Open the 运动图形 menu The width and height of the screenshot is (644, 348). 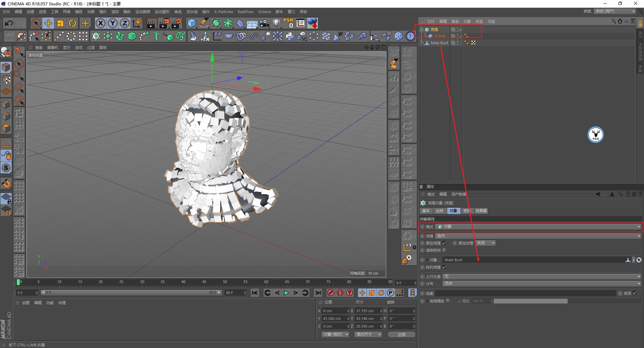point(162,12)
